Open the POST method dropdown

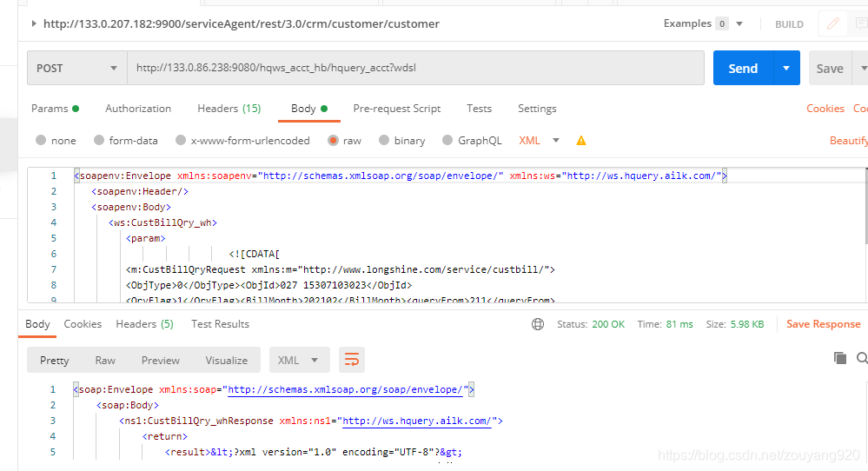pos(77,68)
